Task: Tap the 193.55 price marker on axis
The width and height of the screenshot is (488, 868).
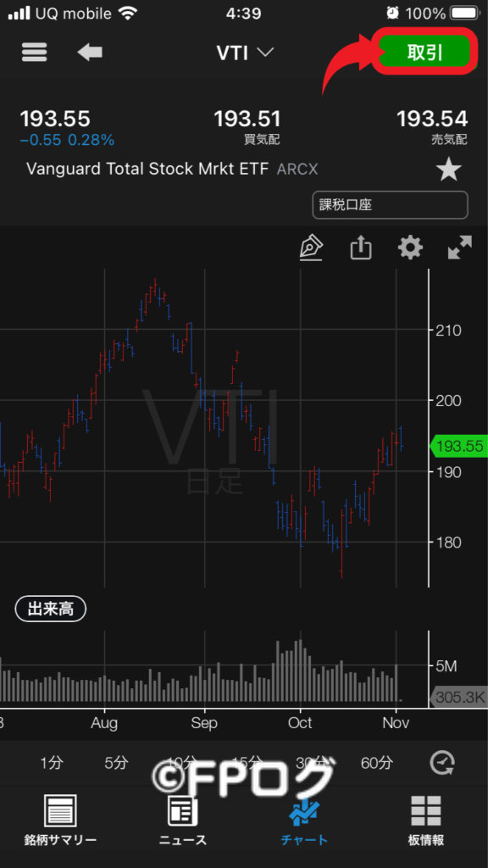Action: [x=458, y=446]
